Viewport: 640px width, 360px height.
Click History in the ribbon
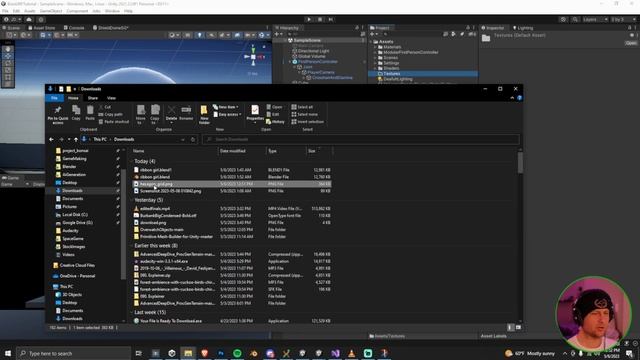[x=276, y=122]
